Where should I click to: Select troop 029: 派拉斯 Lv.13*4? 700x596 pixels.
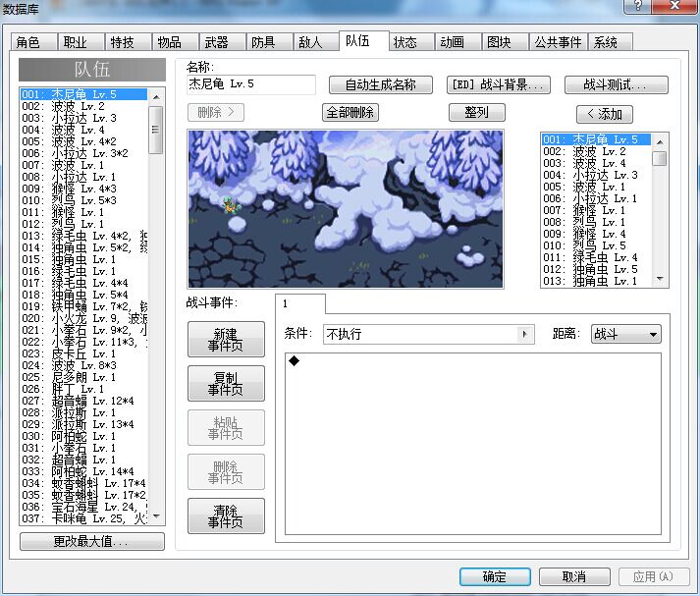[x=83, y=424]
